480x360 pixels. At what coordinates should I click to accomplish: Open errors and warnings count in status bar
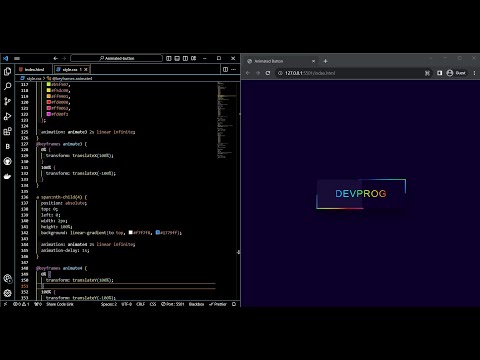point(21,304)
